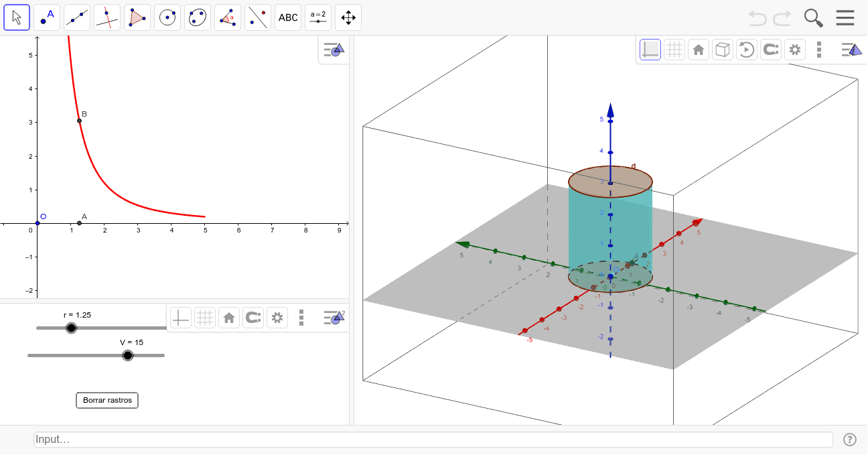Open the GeoGebra main menu
The height and width of the screenshot is (455, 868).
pos(845,17)
